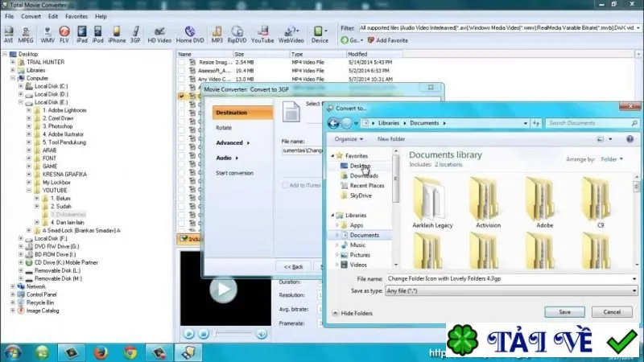Open the File name history dropdown in save dialog

[x=634, y=278]
